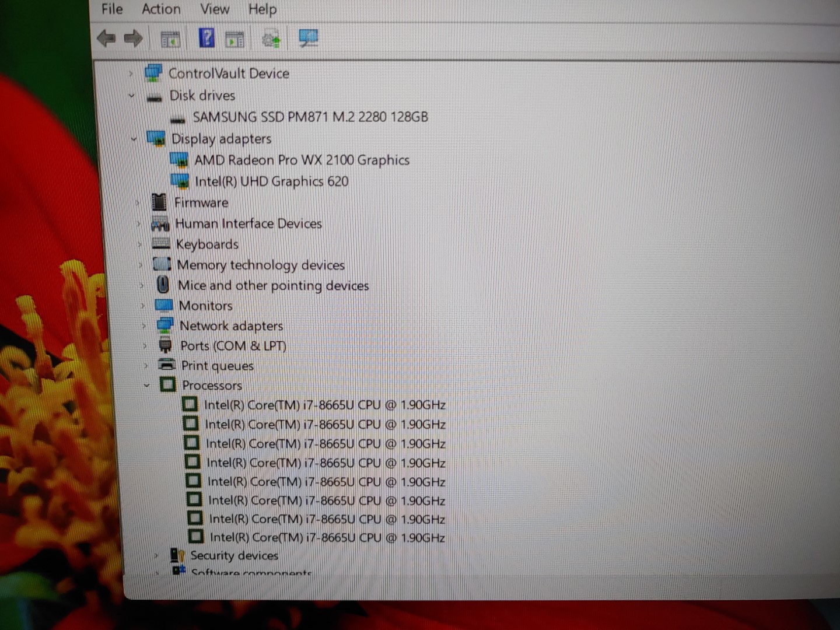Click Scan for hardware changes monitor icon

(308, 38)
